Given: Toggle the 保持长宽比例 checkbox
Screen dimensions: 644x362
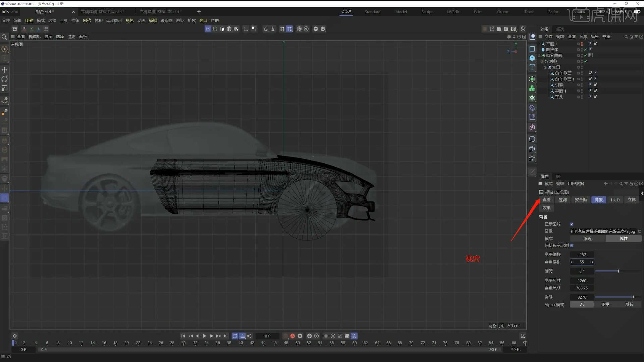Looking at the screenshot, I should tap(572, 245).
